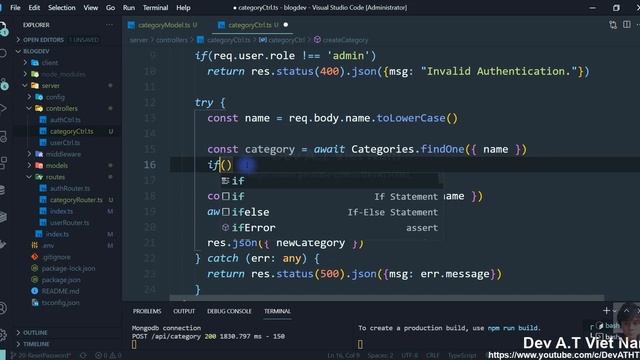Open OUTPUT panel tab
The image size is (640, 360).
[184, 311]
